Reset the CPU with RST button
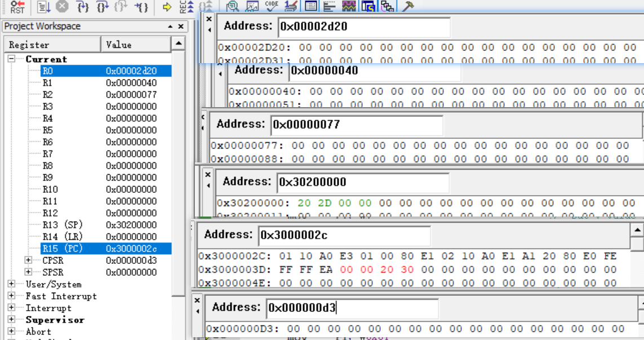 click(17, 7)
